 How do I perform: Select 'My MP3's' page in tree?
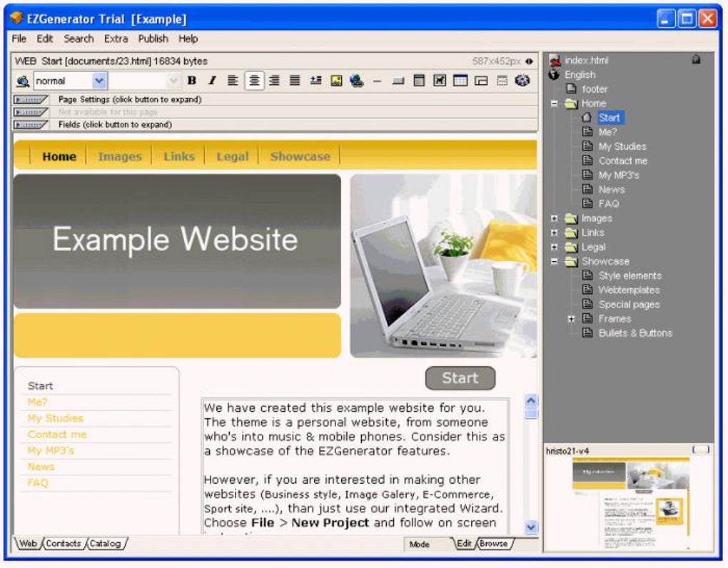[x=618, y=176]
